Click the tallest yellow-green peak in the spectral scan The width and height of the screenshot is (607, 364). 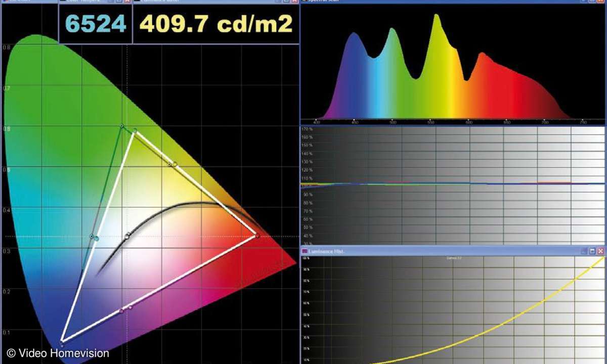(x=436, y=16)
